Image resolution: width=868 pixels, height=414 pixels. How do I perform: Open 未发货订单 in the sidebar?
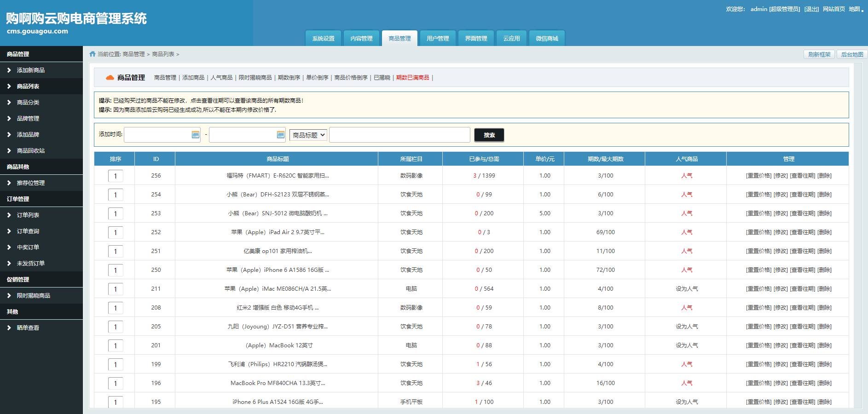click(31, 263)
